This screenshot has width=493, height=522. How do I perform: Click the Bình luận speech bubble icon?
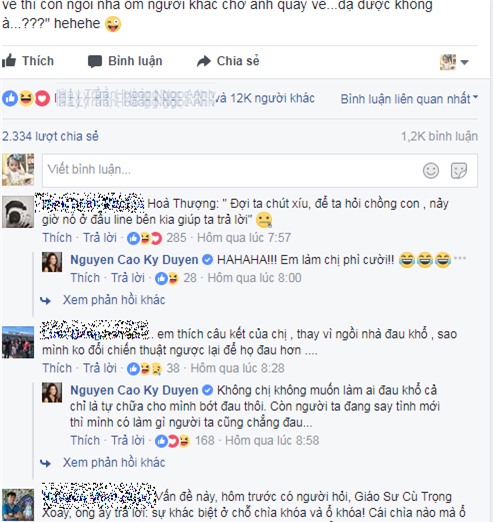point(95,62)
